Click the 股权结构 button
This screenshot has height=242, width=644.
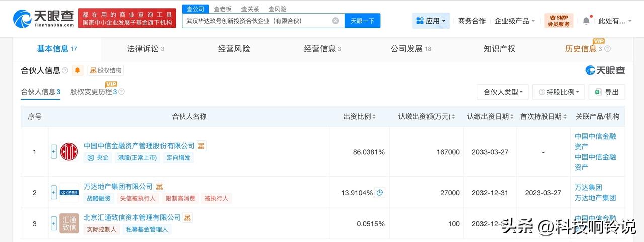[x=106, y=70]
